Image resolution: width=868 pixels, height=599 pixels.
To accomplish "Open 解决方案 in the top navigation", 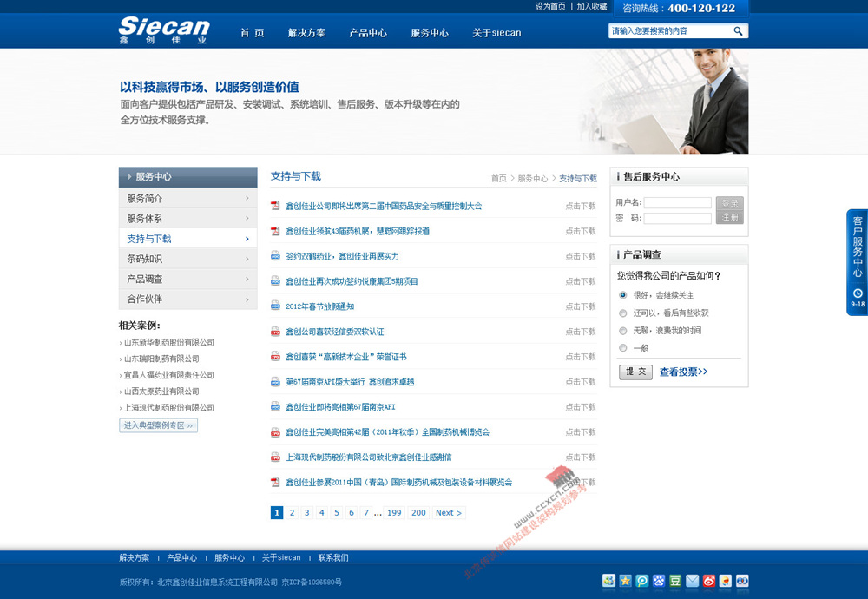I will coord(306,33).
